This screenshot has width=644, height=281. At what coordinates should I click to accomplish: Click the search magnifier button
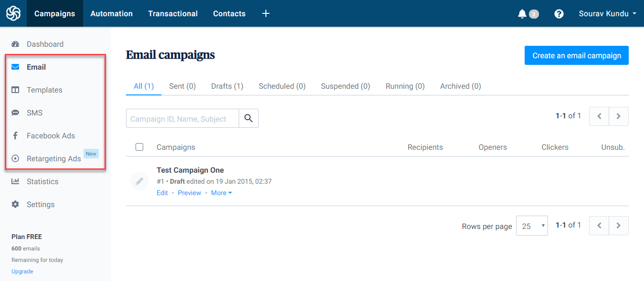[x=249, y=118]
